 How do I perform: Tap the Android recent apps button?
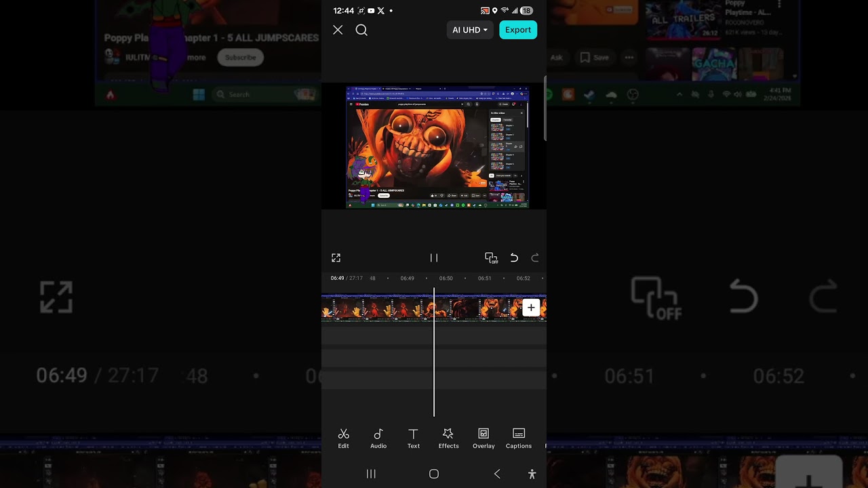coord(371,474)
